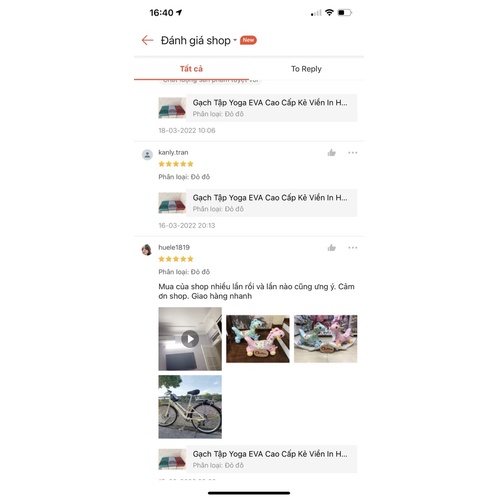This screenshot has height=499, width=499.
Task: Open more options on huele1819's review
Action: [x=353, y=248]
